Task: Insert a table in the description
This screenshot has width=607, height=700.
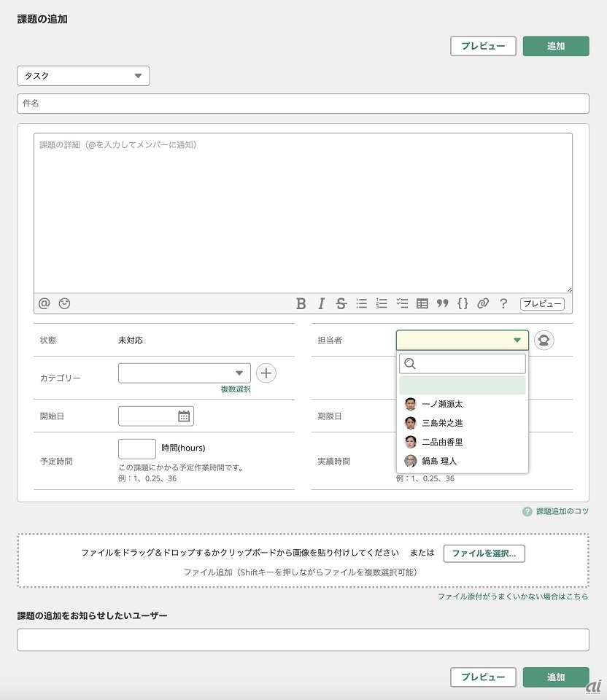Action: tap(422, 304)
